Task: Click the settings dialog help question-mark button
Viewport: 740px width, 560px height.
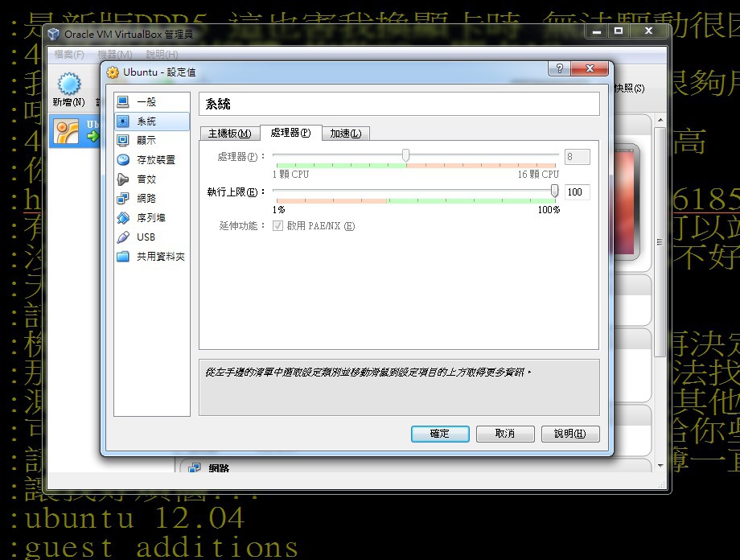Action: (559, 68)
